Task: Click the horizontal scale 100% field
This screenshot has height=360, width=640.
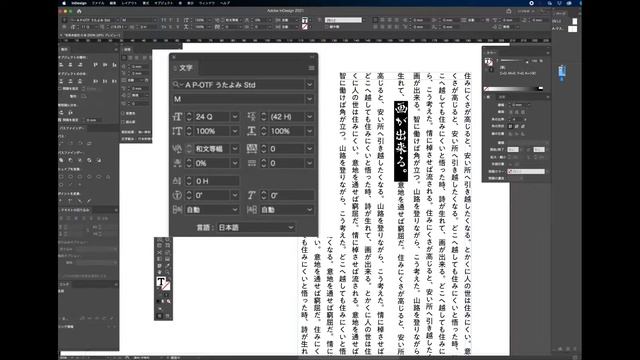Action: (x=287, y=131)
